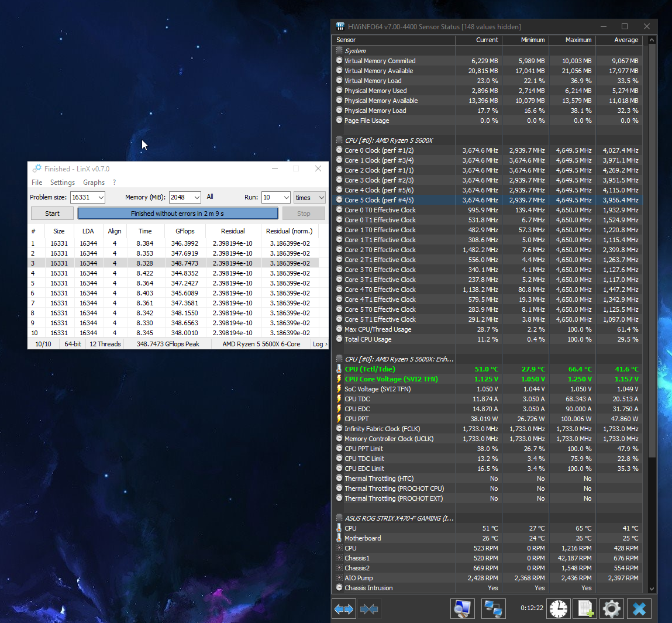
Task: Open the Problem size dropdown
Action: point(101,198)
